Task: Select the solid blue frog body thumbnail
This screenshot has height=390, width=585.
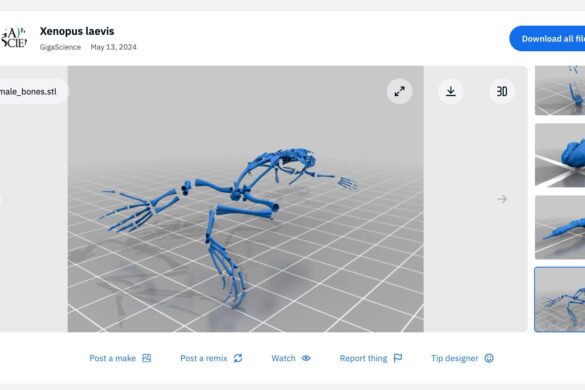Action: (560, 155)
